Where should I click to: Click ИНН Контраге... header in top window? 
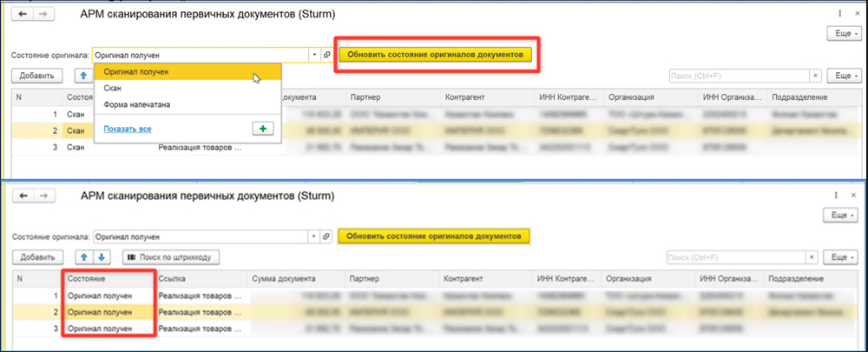pos(569,97)
